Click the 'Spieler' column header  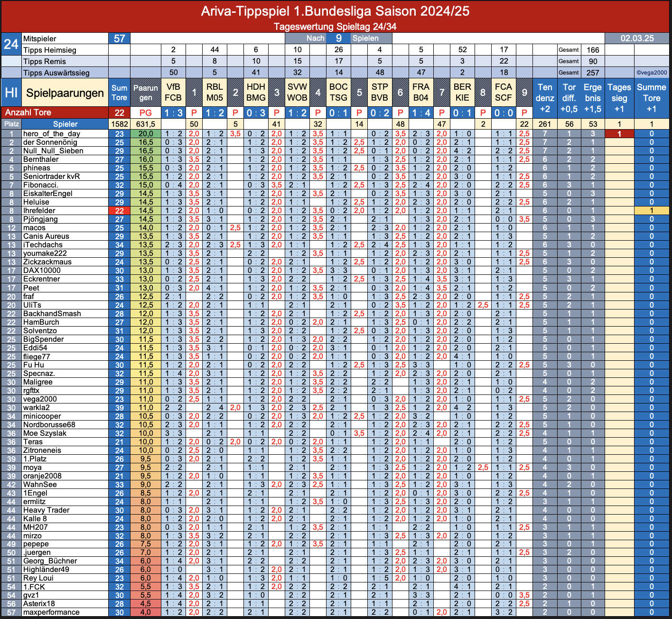65,124
